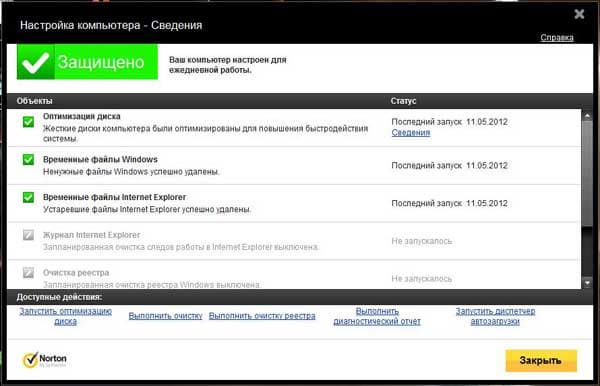Click Выполнить диагностический отчет link
The width and height of the screenshot is (600, 386).
[x=377, y=316]
